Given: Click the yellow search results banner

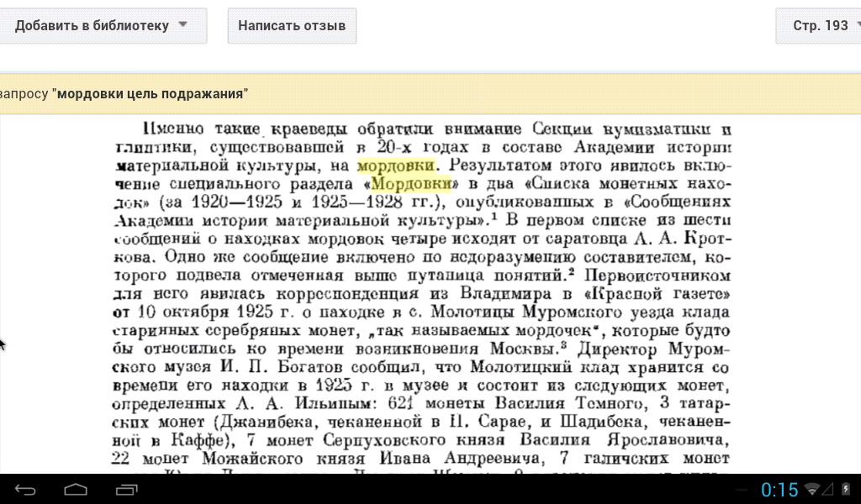Looking at the screenshot, I should (x=504, y=94).
